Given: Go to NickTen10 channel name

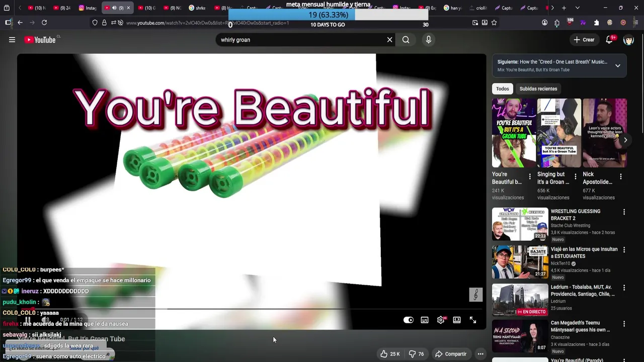Looking at the screenshot, I should [560, 263].
